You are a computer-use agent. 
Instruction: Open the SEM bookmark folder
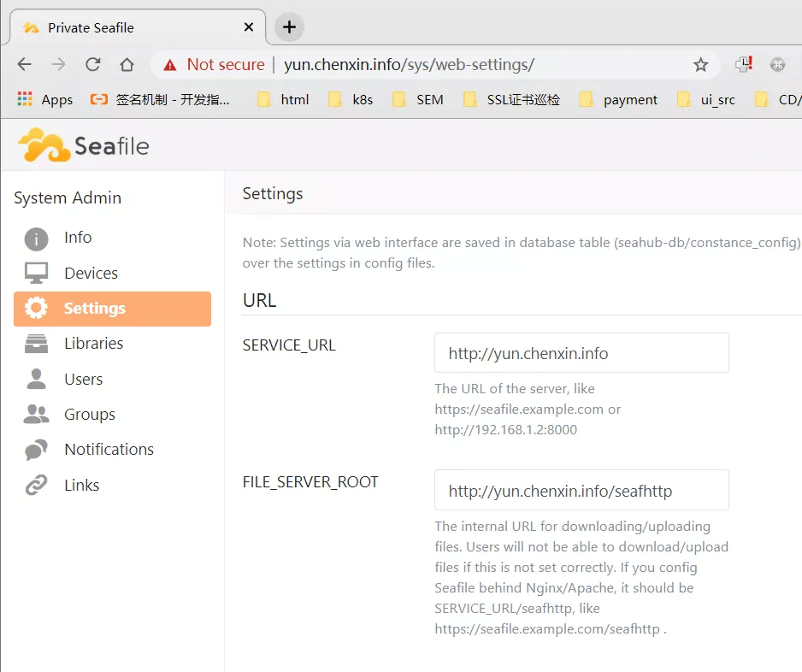pos(418,99)
